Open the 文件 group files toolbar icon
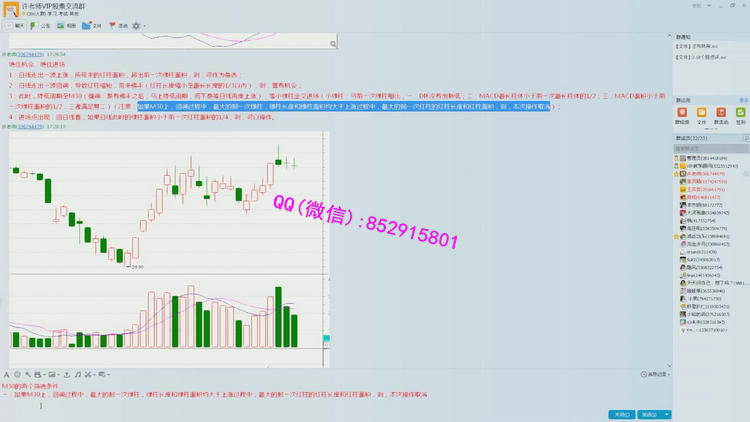This screenshot has width=750, height=422. 92,26
